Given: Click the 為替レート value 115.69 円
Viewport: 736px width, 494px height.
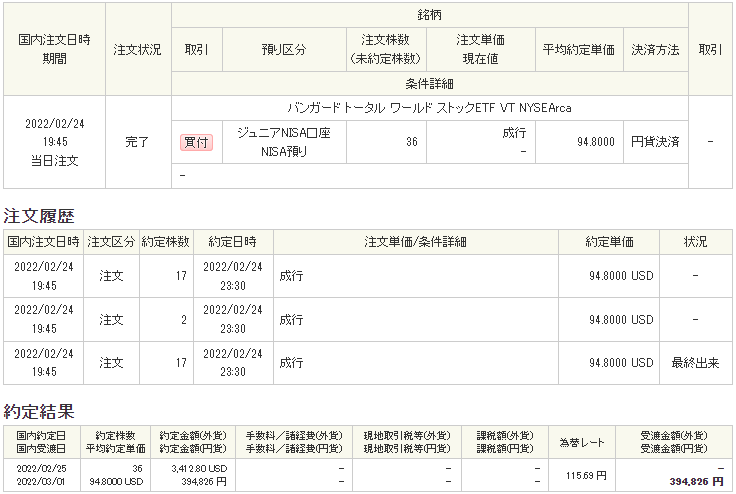Looking at the screenshot, I should 586,476.
